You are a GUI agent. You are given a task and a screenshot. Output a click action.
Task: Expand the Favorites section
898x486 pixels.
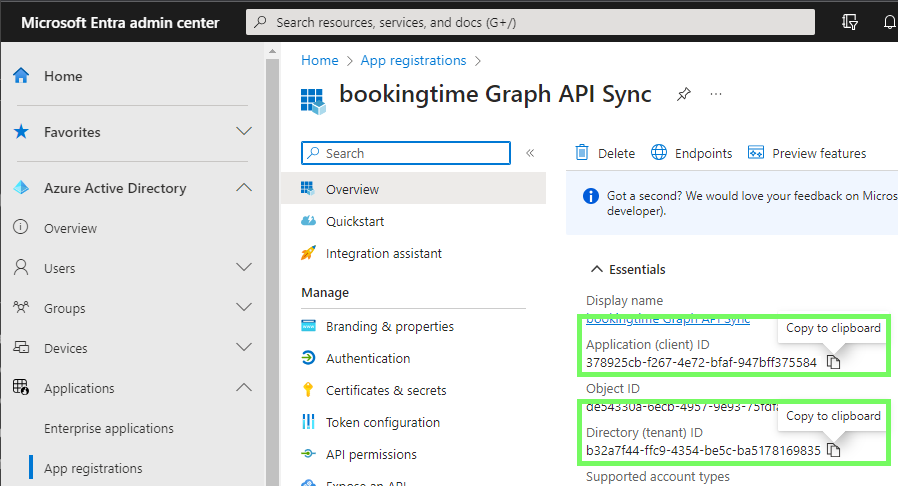click(244, 132)
